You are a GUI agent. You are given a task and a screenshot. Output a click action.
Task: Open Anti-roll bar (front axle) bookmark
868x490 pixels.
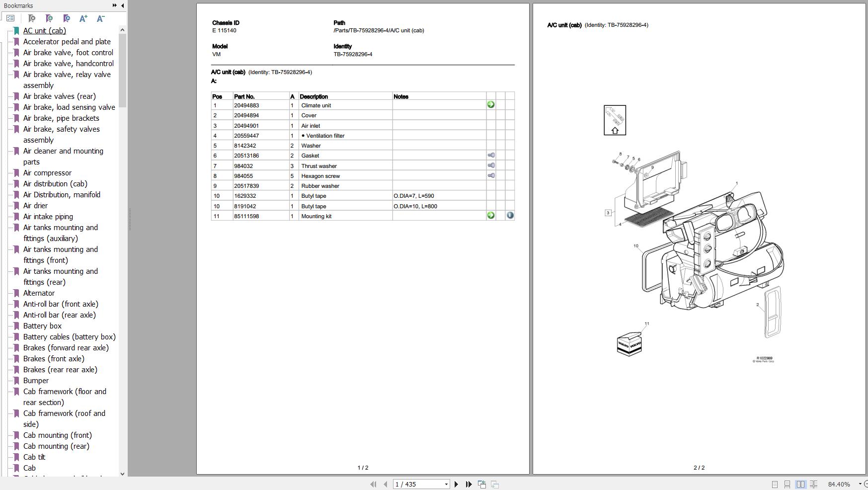pos(61,304)
